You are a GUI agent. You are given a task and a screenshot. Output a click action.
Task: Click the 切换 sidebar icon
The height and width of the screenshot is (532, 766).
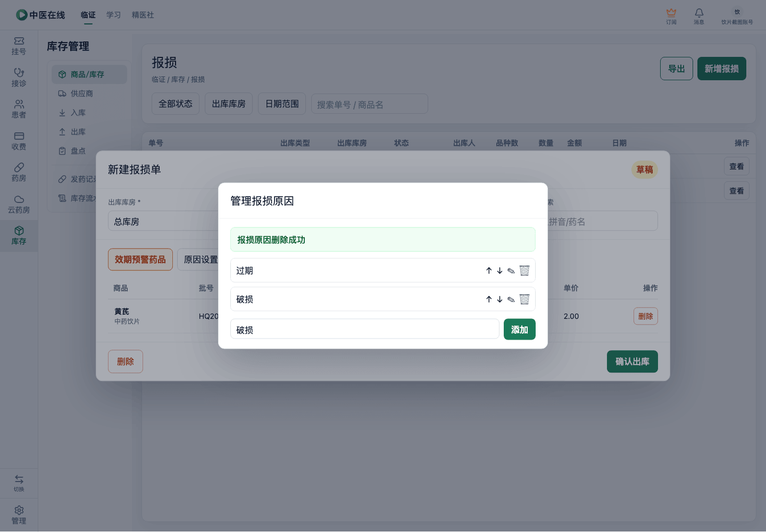19,483
